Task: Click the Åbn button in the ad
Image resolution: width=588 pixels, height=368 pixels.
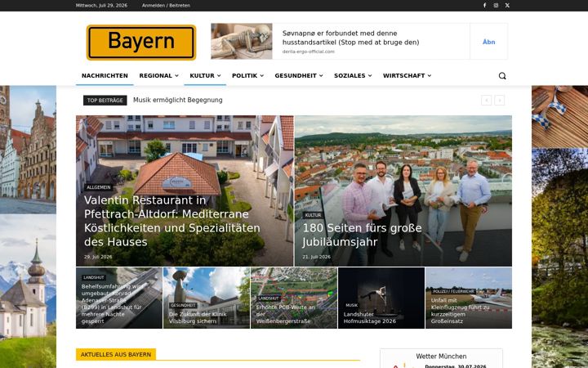Action: (x=488, y=42)
